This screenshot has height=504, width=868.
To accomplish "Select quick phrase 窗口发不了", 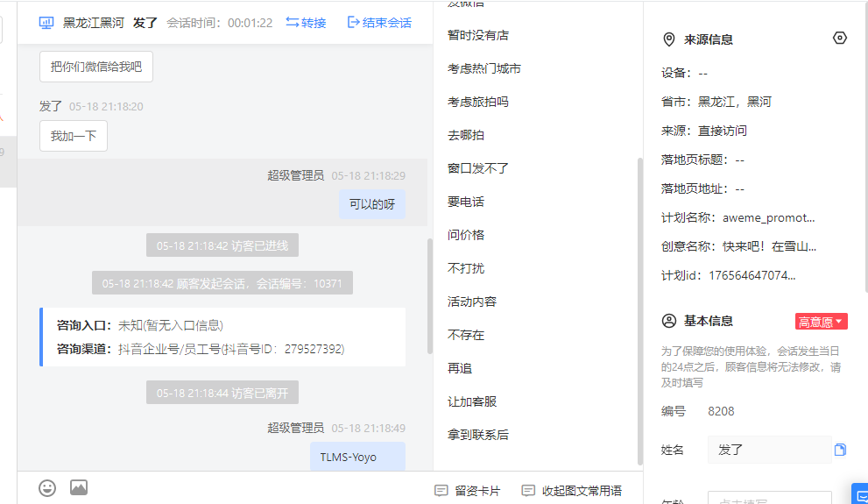I will [477, 168].
